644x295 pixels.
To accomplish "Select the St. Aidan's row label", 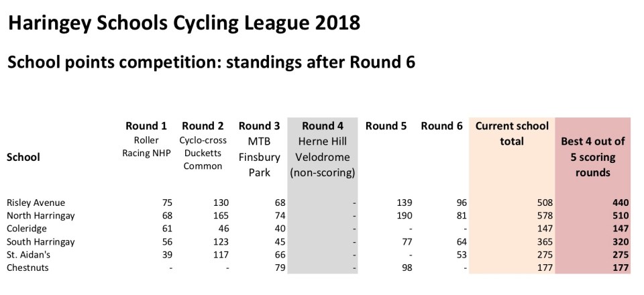I will 28,255.
